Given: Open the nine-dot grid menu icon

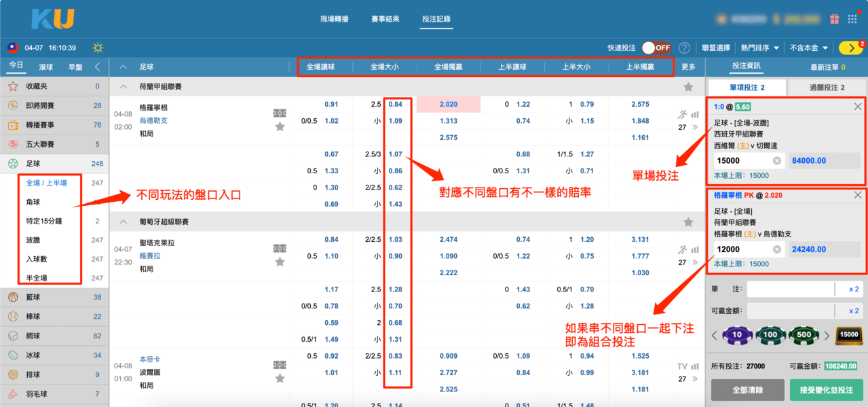Looking at the screenshot, I should pyautogui.click(x=852, y=19).
